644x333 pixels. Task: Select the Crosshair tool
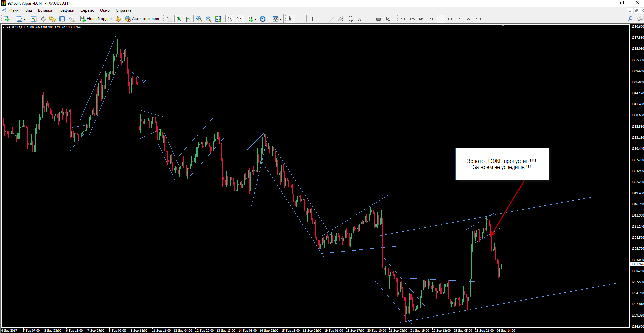(300, 19)
